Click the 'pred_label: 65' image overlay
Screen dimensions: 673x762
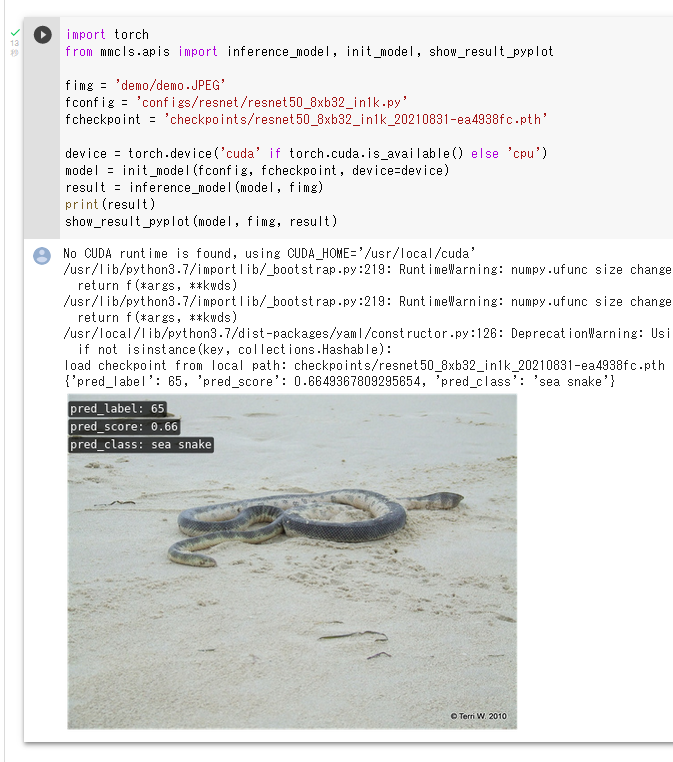pos(117,409)
